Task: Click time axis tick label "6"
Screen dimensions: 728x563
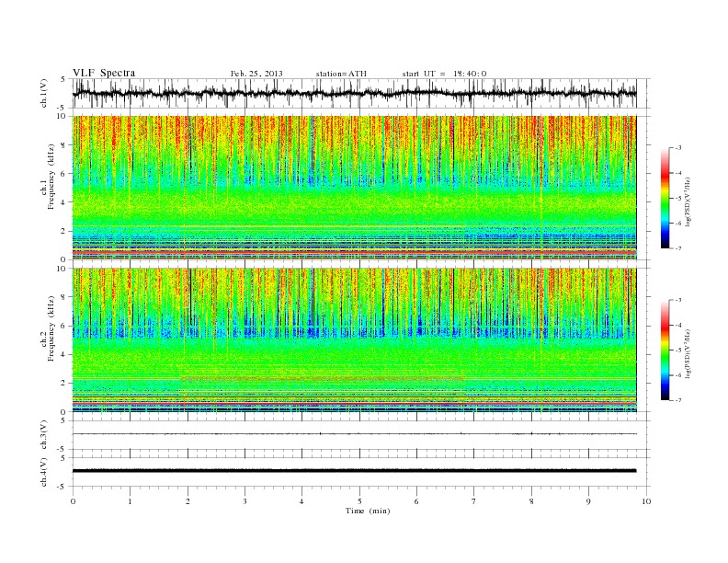Action: [x=416, y=501]
